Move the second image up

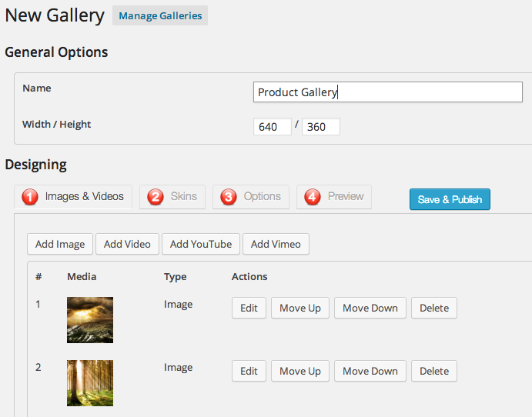(x=300, y=371)
